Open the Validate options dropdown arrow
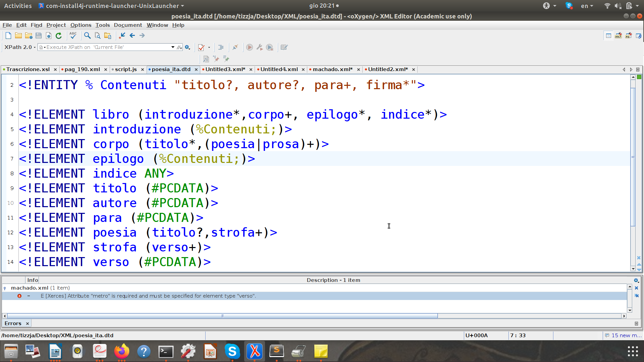The height and width of the screenshot is (362, 644). click(x=209, y=47)
